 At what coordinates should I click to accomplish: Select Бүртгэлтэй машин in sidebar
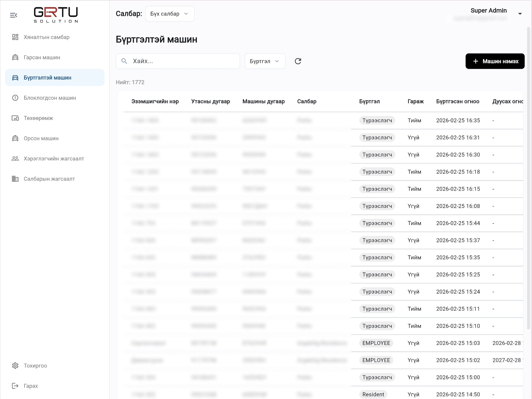[55, 78]
